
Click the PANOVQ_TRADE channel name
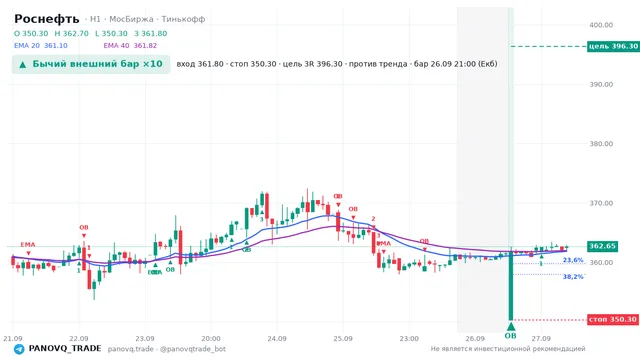pyautogui.click(x=65, y=349)
